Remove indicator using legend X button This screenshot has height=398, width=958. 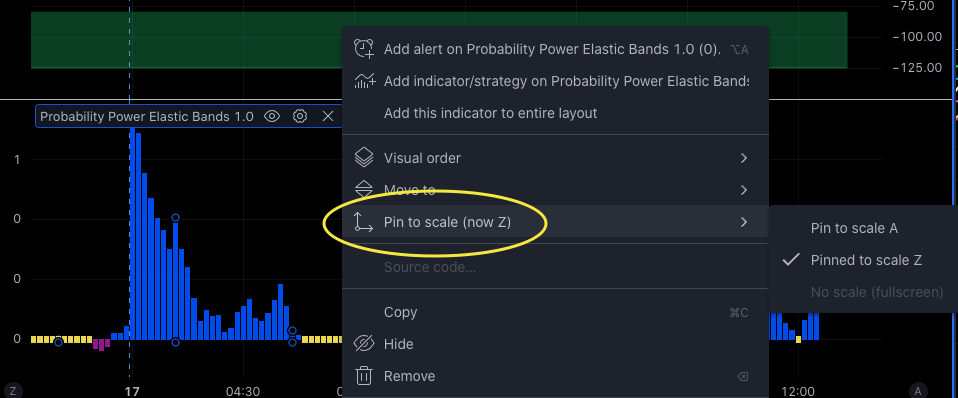point(327,116)
